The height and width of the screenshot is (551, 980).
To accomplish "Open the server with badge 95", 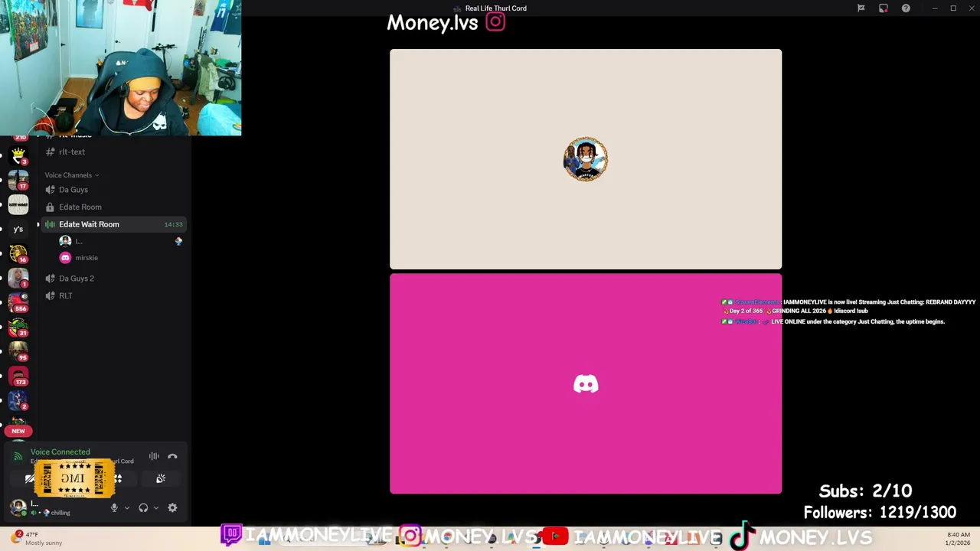I will coord(18,351).
